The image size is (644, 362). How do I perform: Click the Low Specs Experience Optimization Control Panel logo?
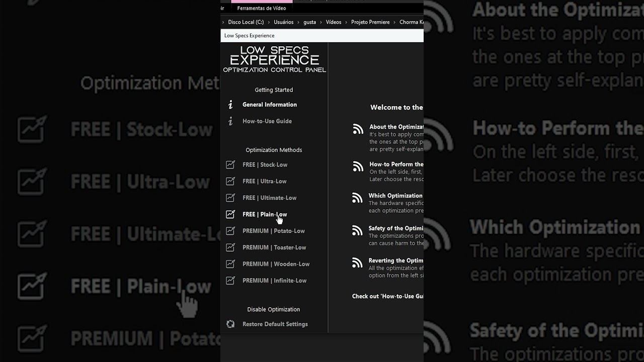click(x=274, y=59)
